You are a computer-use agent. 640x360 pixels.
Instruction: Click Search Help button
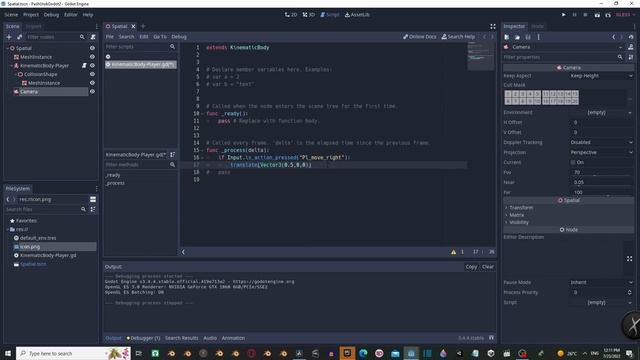pyautogui.click(x=458, y=37)
